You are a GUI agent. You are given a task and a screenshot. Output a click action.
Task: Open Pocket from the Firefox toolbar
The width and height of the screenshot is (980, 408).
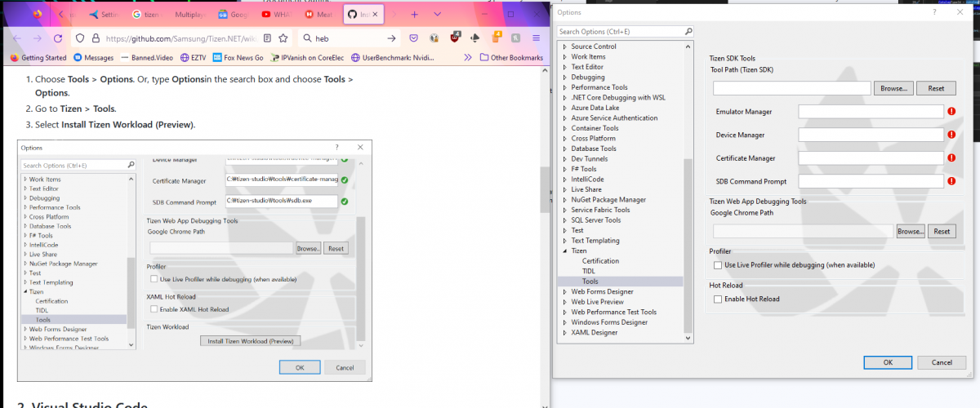click(414, 38)
